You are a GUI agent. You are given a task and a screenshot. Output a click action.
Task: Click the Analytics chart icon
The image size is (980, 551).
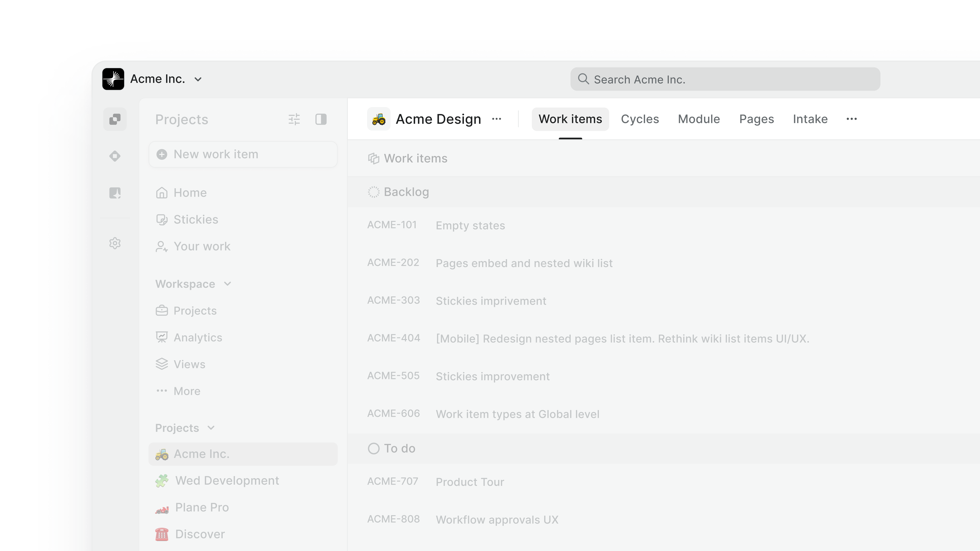click(162, 337)
